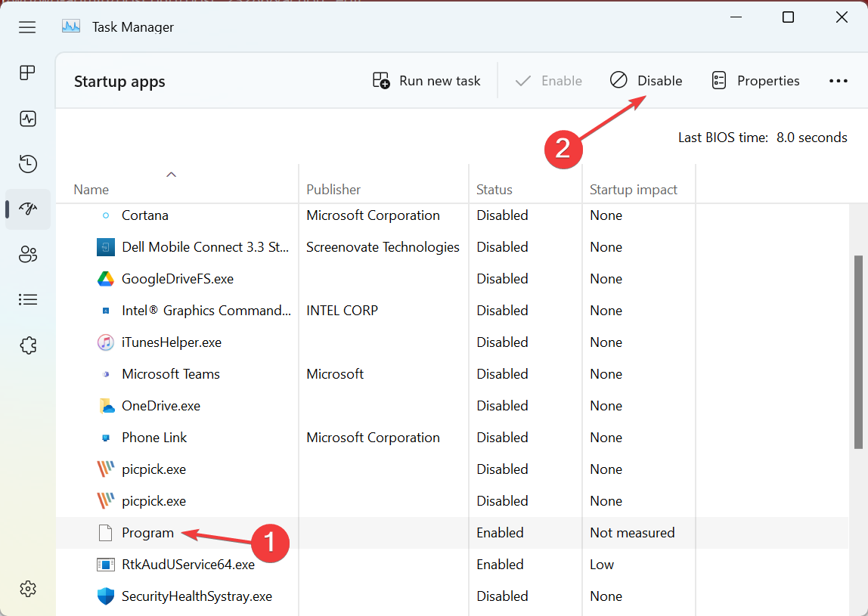868x616 pixels.
Task: Click INTEL CORP publisher cell
Action: tap(342, 311)
